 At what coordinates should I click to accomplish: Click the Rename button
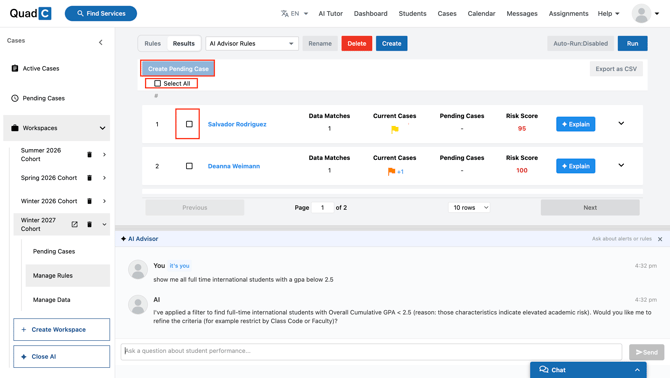pyautogui.click(x=320, y=44)
